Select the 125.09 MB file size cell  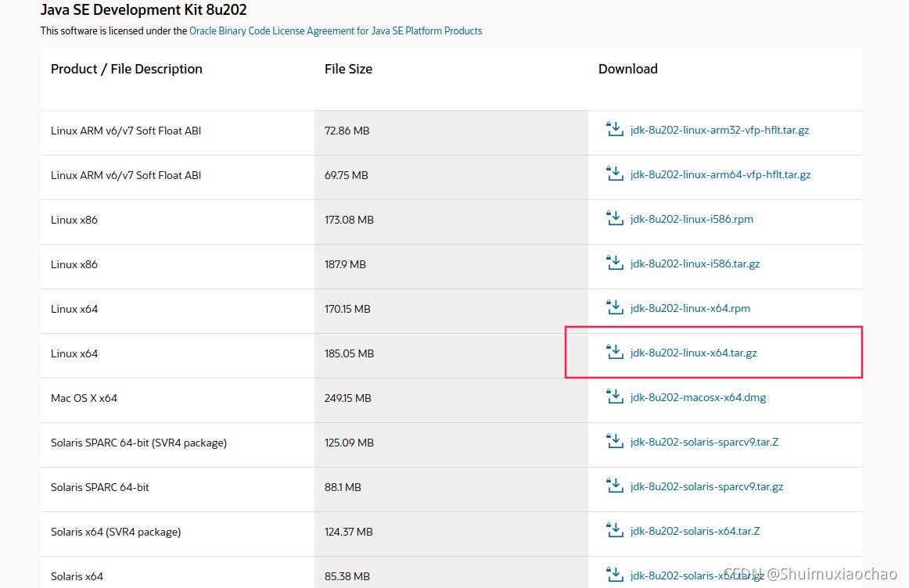click(451, 445)
